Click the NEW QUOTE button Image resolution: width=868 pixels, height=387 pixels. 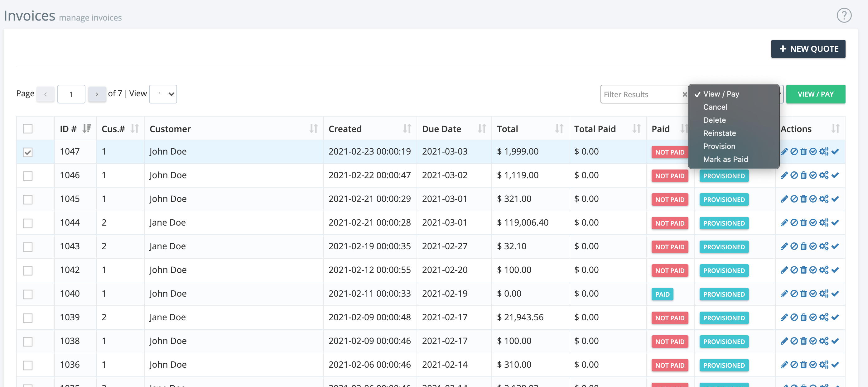coord(808,49)
